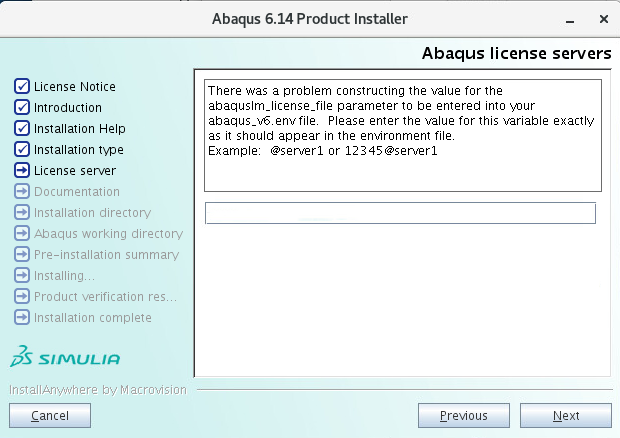Cancel the installation

[50, 415]
